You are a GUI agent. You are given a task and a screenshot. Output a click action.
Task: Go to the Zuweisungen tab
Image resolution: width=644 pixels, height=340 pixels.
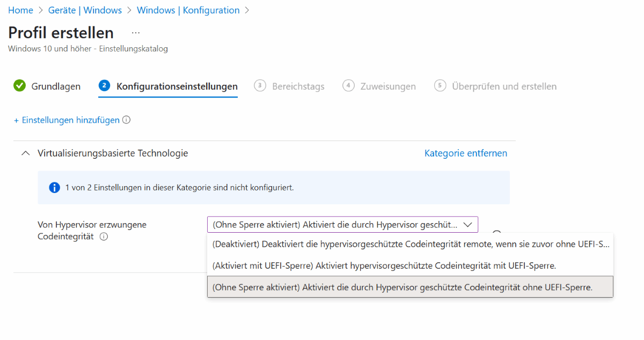387,86
